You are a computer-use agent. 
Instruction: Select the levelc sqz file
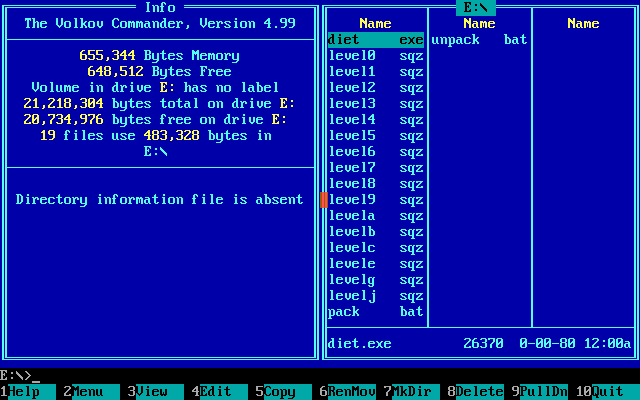[376, 248]
